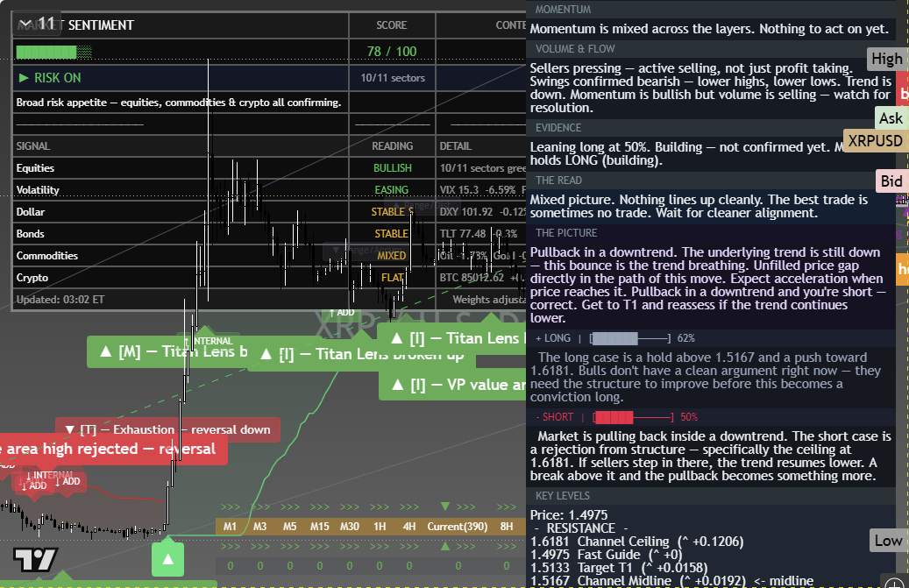The width and height of the screenshot is (909, 588).
Task: Click the Current(390) timeframe cell
Action: (458, 527)
